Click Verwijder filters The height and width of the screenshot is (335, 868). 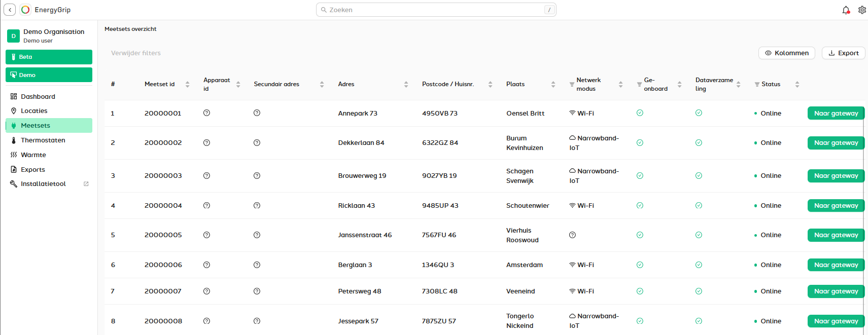(136, 53)
